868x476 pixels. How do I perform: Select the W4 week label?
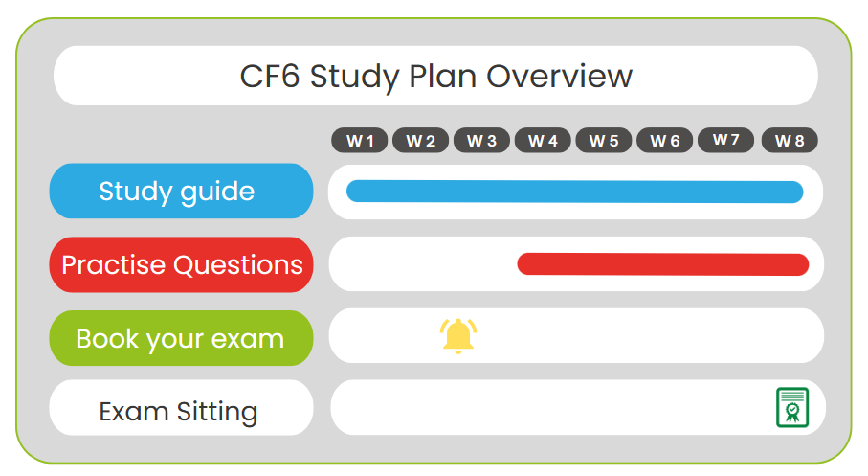tap(543, 141)
